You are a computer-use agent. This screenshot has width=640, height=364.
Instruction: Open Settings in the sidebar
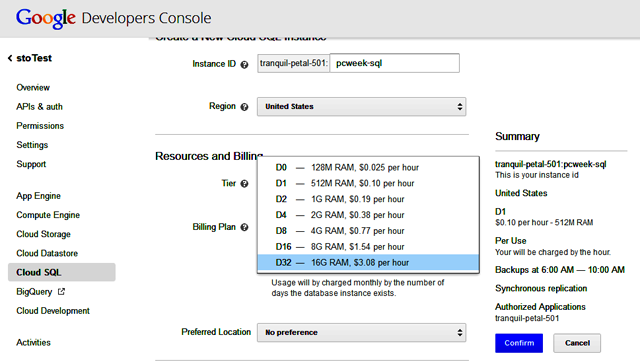[x=32, y=145]
